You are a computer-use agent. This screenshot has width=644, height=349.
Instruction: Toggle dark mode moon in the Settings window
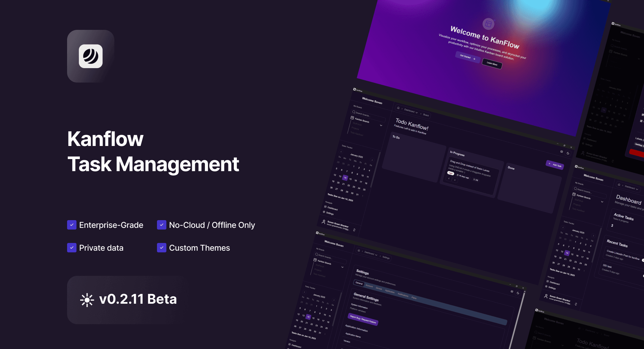coord(518,293)
